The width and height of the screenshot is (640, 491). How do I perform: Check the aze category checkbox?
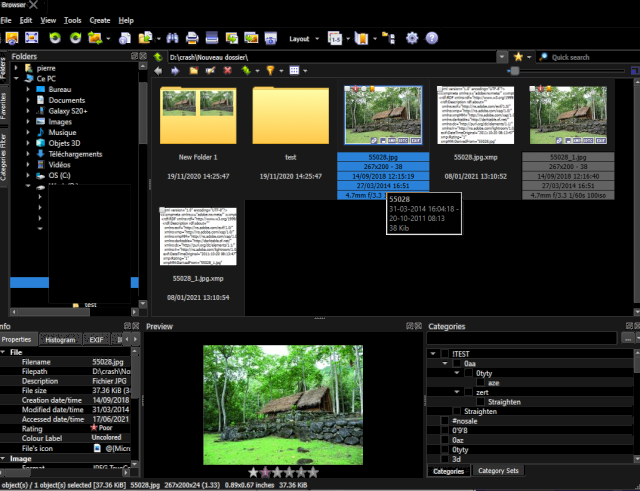481,383
